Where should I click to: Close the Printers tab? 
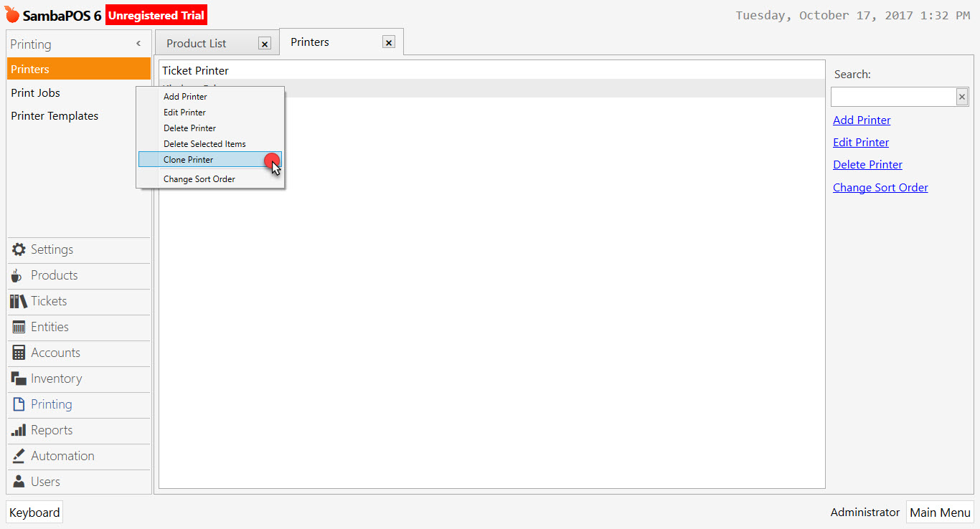click(x=388, y=42)
